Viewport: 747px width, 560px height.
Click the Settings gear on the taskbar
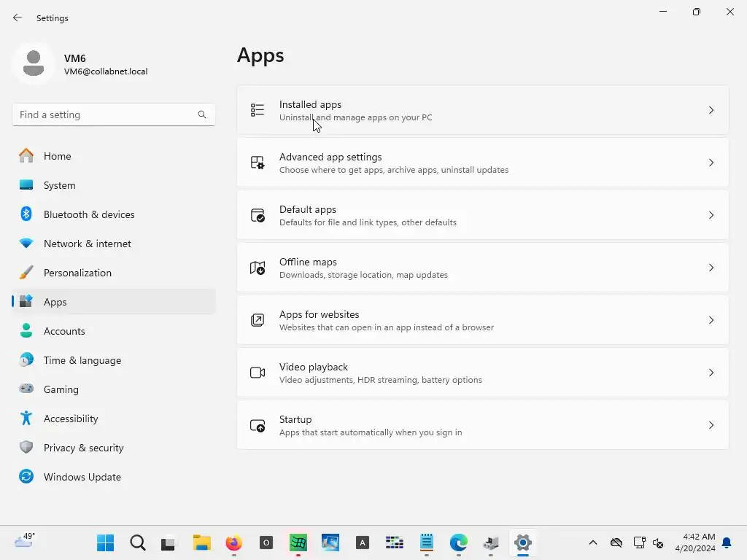click(x=522, y=542)
